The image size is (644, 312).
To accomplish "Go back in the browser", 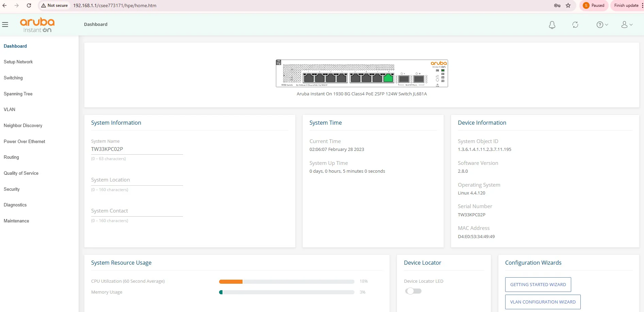I will 5,5.
